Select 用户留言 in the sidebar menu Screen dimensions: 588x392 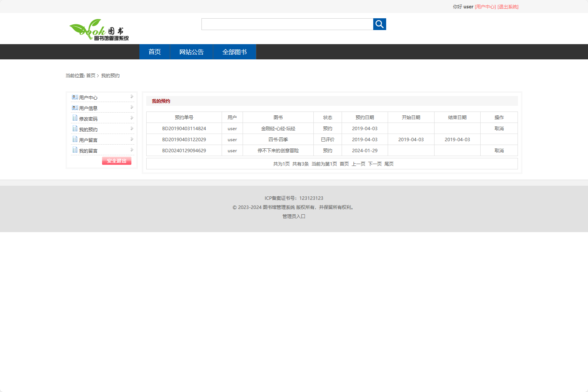(x=88, y=140)
